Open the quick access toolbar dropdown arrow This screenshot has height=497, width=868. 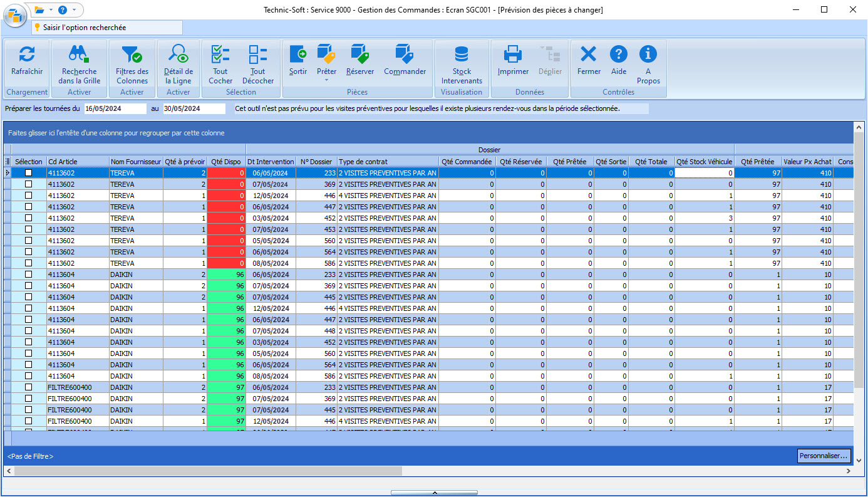pyautogui.click(x=75, y=10)
